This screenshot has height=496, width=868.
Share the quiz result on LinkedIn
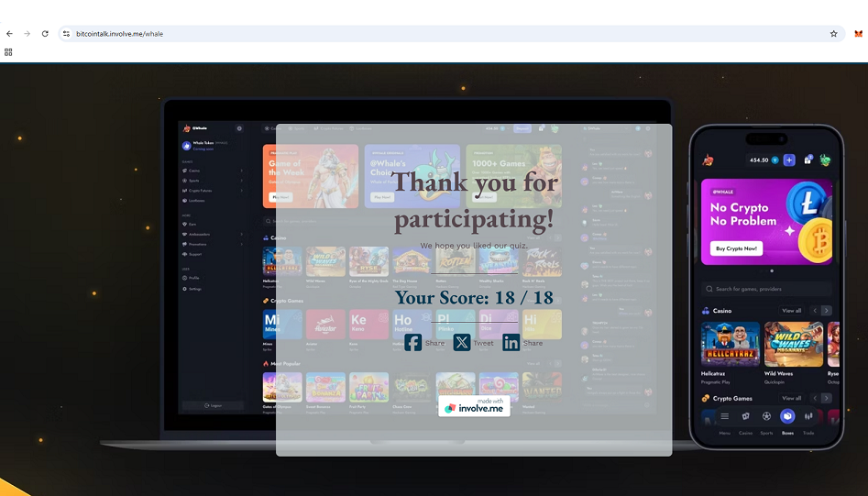click(522, 343)
